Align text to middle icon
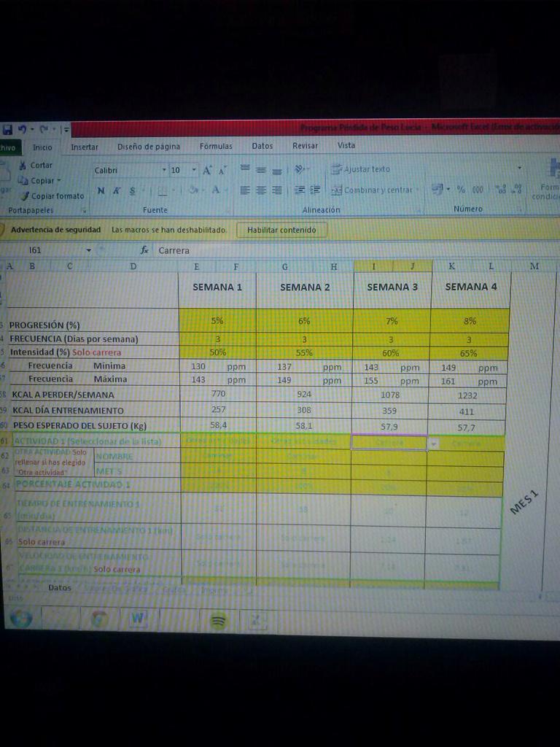The width and height of the screenshot is (560, 747). point(261,169)
